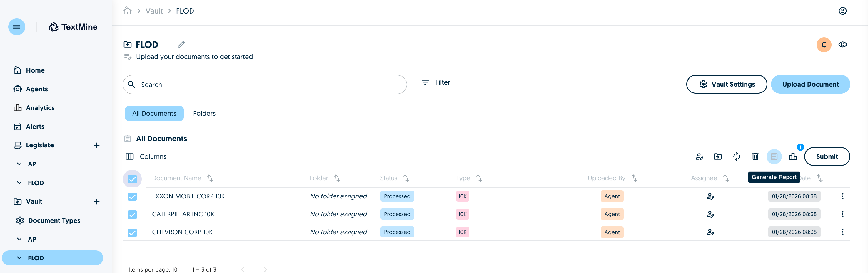Assign user for CATERPILLAR row
Image resolution: width=868 pixels, height=273 pixels.
point(710,214)
